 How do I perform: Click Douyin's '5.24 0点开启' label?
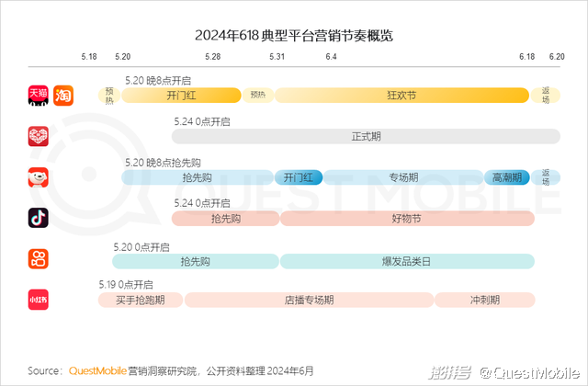click(x=202, y=203)
